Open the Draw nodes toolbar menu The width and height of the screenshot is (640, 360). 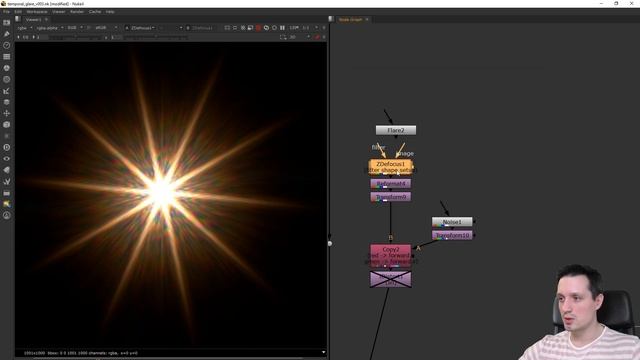point(7,34)
